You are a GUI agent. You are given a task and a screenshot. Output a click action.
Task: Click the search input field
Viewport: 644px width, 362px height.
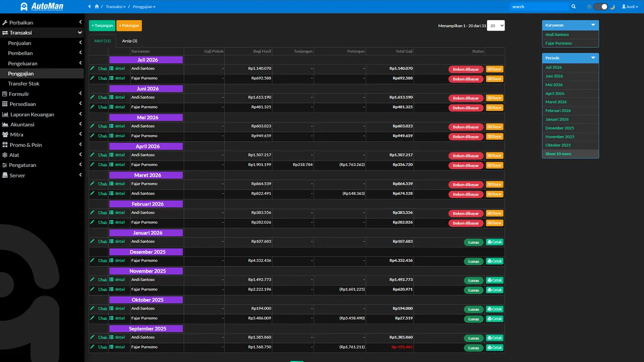538,7
